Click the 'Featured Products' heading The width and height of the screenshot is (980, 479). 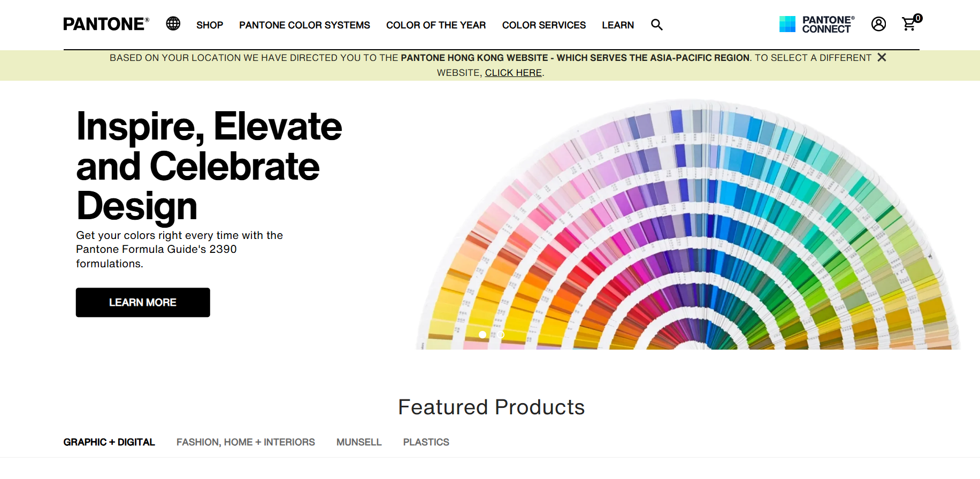pyautogui.click(x=491, y=407)
